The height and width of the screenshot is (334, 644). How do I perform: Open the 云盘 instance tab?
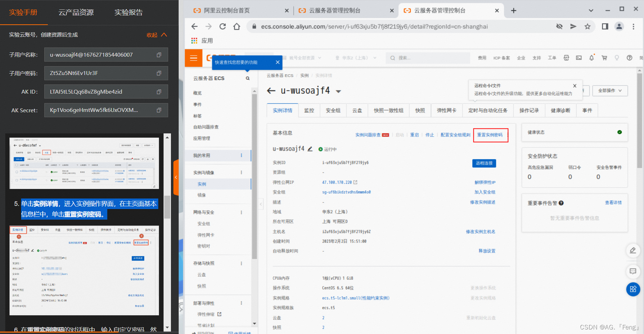357,111
